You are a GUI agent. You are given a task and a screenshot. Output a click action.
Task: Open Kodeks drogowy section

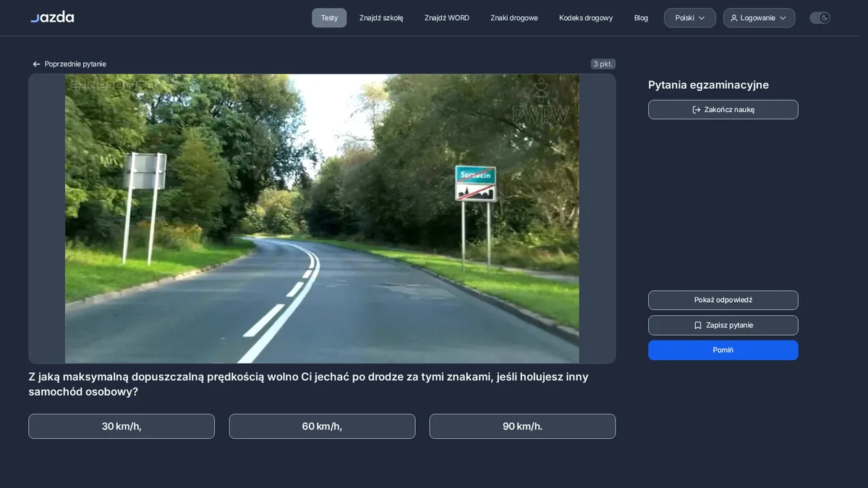586,18
